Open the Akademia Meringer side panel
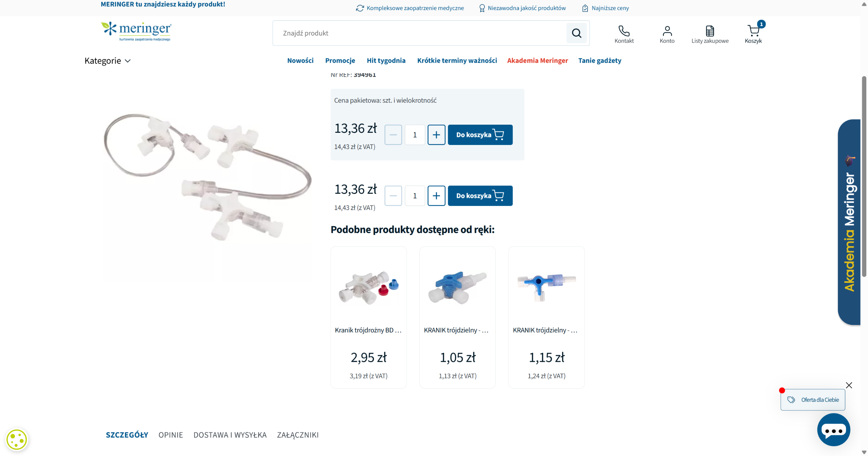This screenshot has height=456, width=868. click(849, 222)
